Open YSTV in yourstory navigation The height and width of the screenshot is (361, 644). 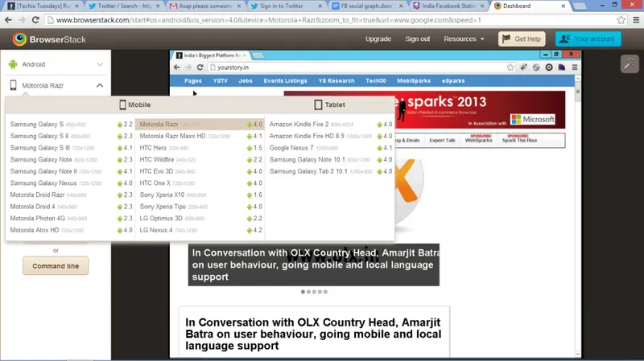tap(220, 81)
